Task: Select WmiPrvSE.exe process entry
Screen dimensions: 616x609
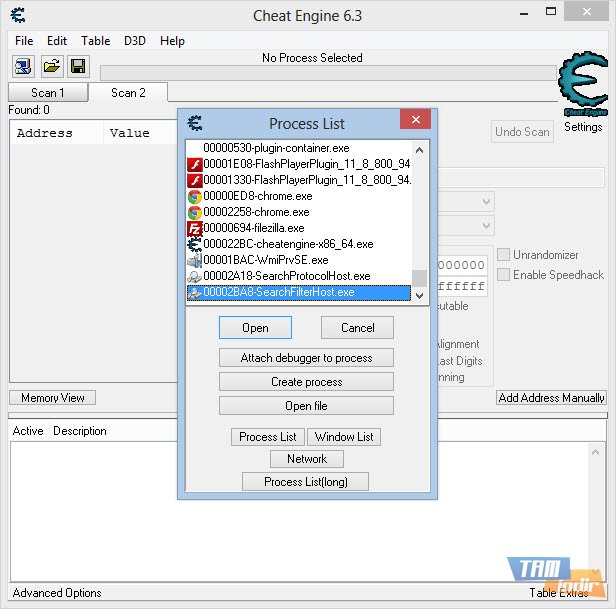Action: (x=299, y=260)
